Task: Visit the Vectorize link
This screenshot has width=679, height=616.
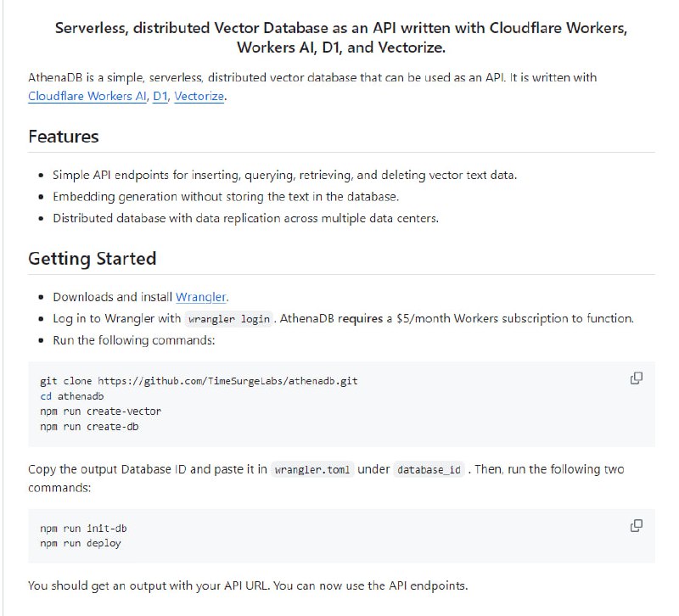Action: pyautogui.click(x=199, y=97)
